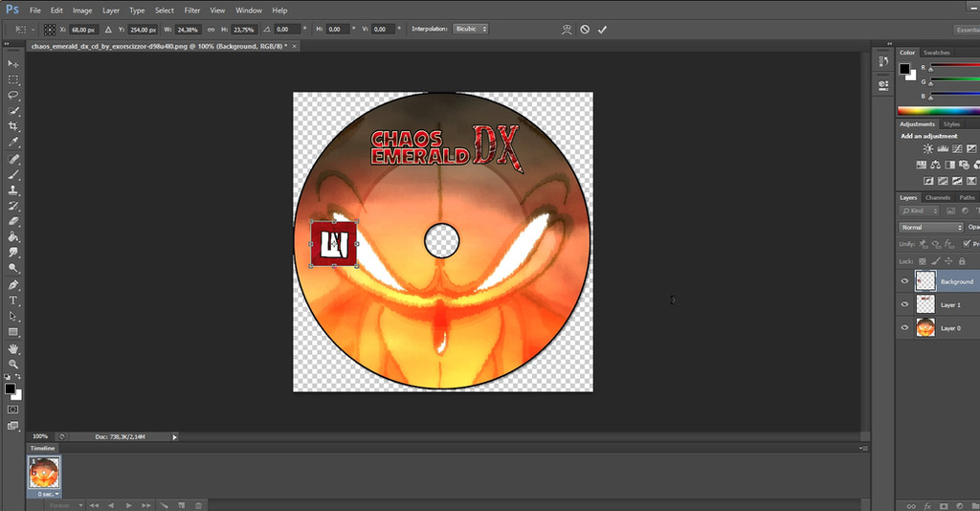980x511 pixels.
Task: Switch to the Channels tab
Action: [938, 197]
